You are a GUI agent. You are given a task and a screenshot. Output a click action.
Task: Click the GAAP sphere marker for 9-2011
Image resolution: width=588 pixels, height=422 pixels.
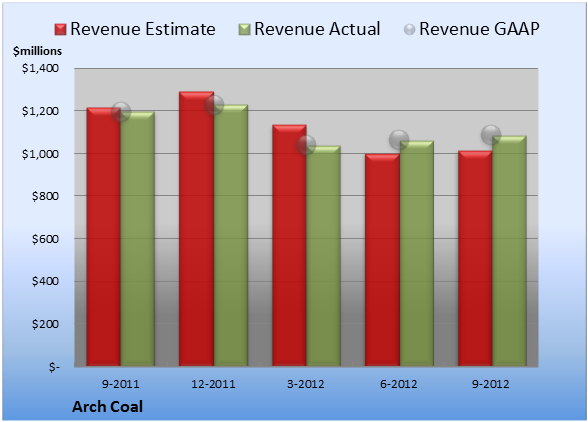(x=121, y=111)
